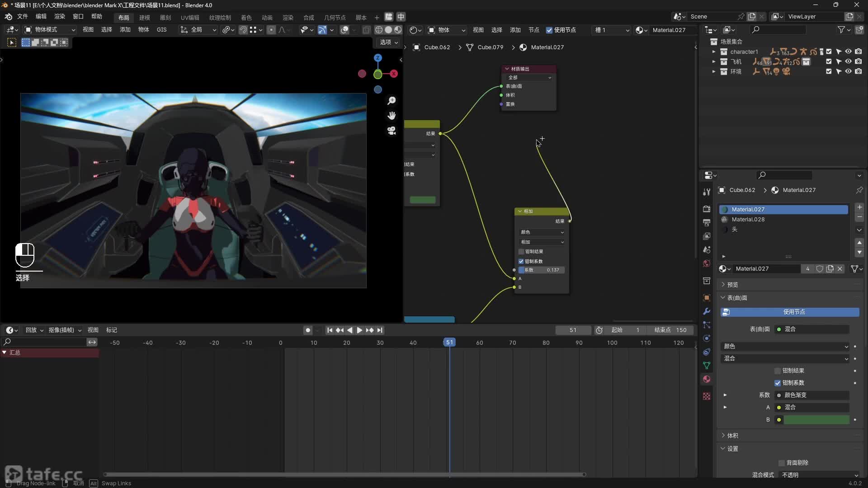Play the animation
This screenshot has width=868, height=488.
coord(360,330)
